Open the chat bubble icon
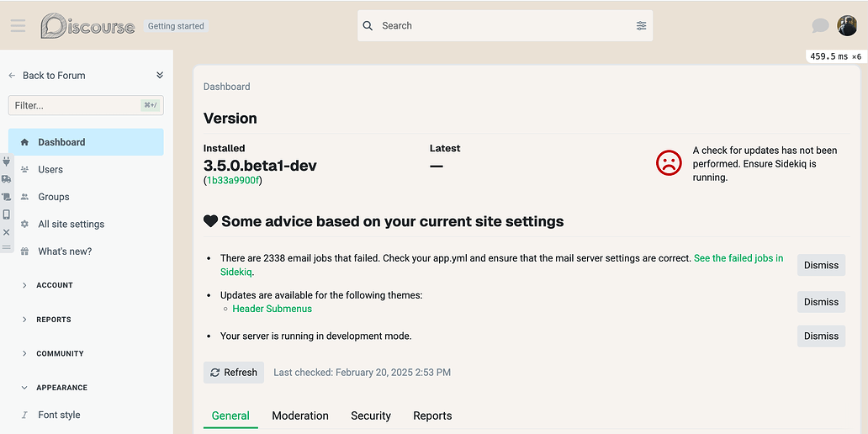 (x=820, y=26)
